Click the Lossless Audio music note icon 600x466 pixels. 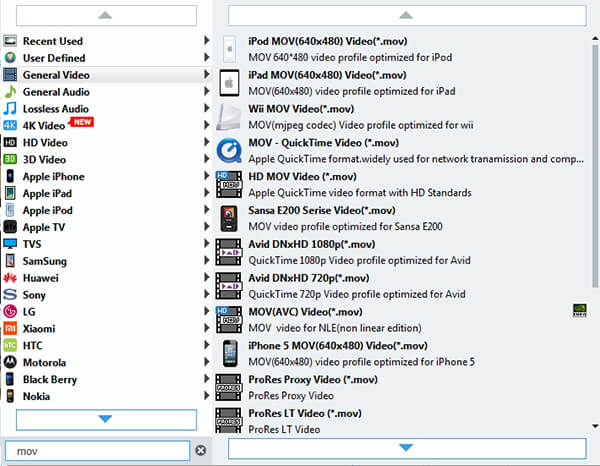(x=10, y=108)
